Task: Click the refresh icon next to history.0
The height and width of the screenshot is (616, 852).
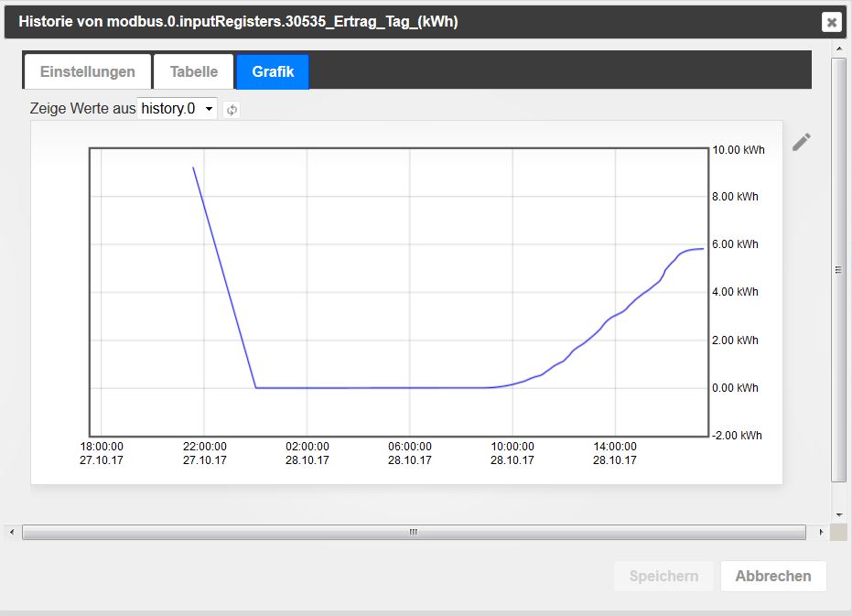Action: (x=232, y=110)
